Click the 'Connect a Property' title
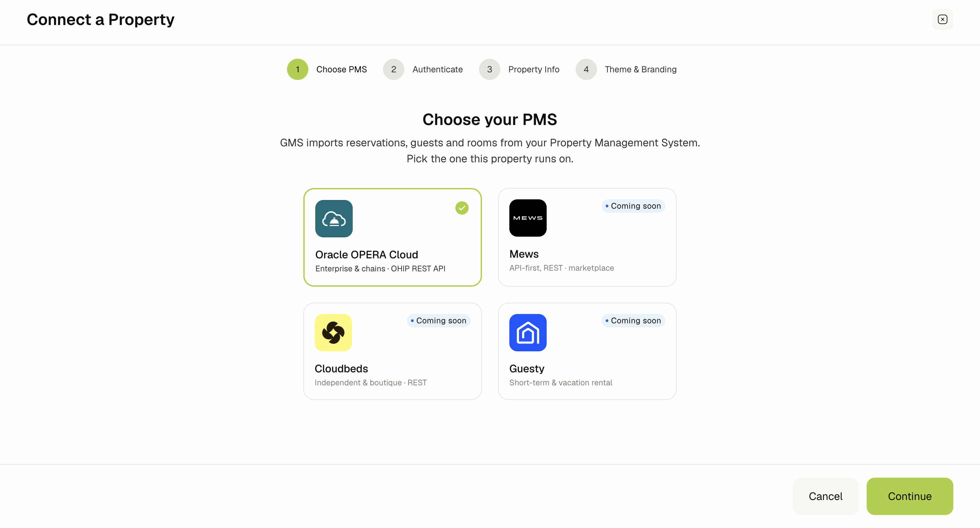The height and width of the screenshot is (528, 980). (x=100, y=19)
